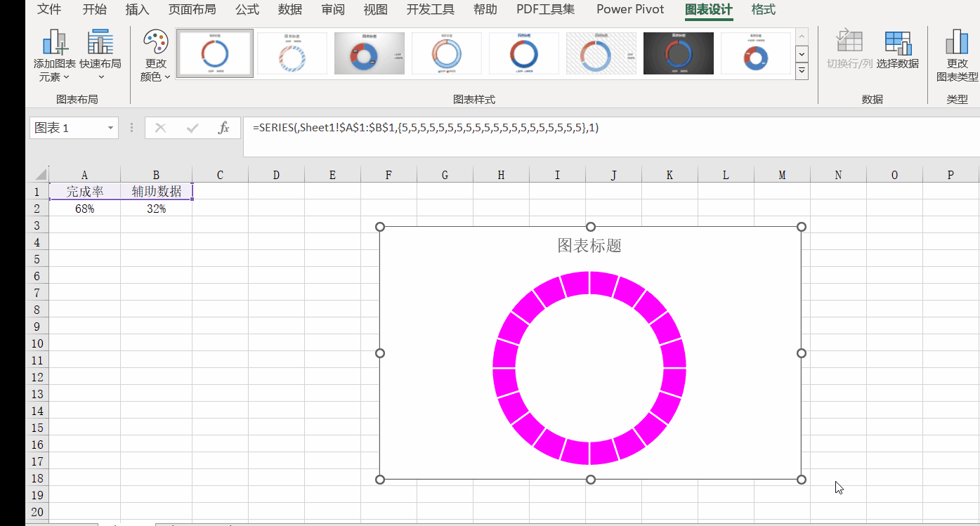Image resolution: width=980 pixels, height=526 pixels.
Task: Open the Name Box dropdown arrow
Action: point(110,128)
